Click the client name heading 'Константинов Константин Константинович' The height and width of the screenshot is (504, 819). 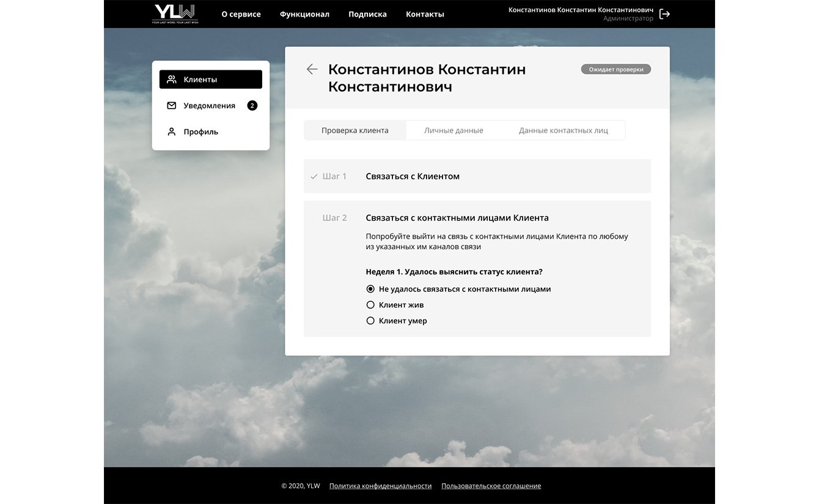(427, 78)
